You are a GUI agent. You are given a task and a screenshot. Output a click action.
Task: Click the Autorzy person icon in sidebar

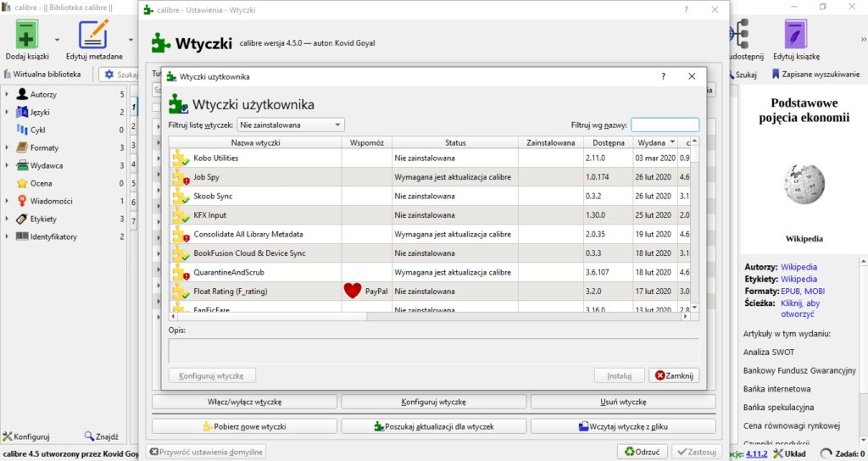tap(22, 94)
